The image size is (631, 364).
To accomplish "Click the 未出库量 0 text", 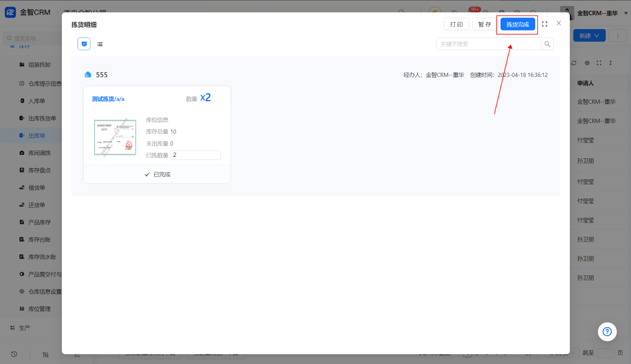I will pyautogui.click(x=160, y=144).
